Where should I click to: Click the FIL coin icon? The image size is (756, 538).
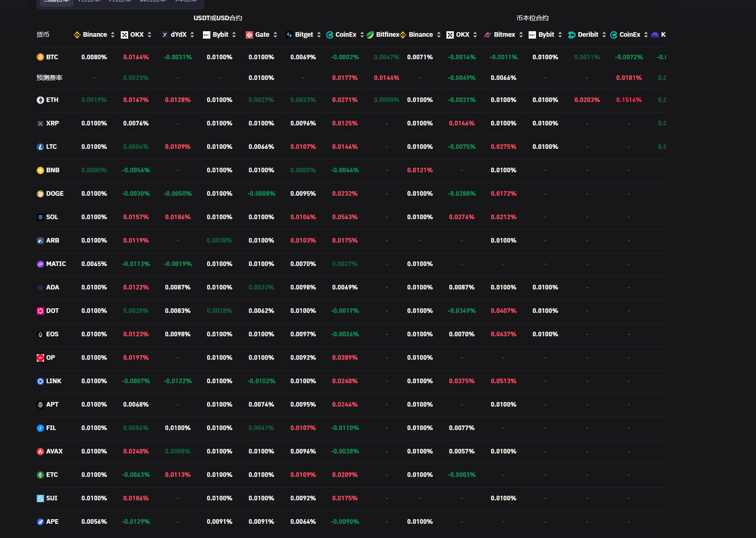tap(40, 428)
